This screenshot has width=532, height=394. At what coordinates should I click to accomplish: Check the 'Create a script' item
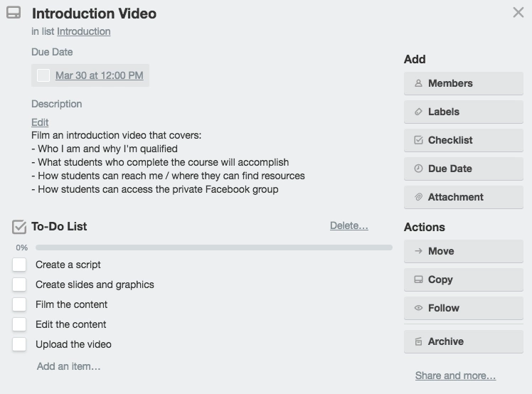[19, 265]
